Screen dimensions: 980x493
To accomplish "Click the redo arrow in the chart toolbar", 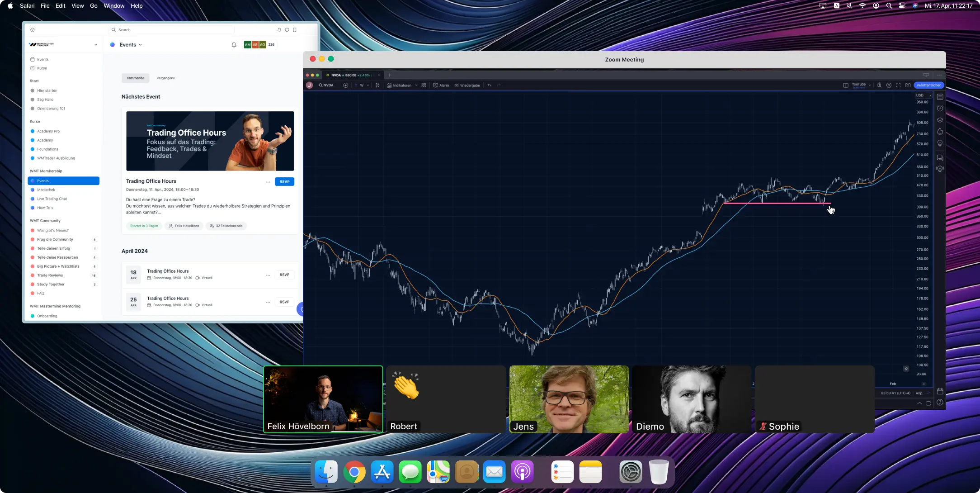I will click(499, 85).
